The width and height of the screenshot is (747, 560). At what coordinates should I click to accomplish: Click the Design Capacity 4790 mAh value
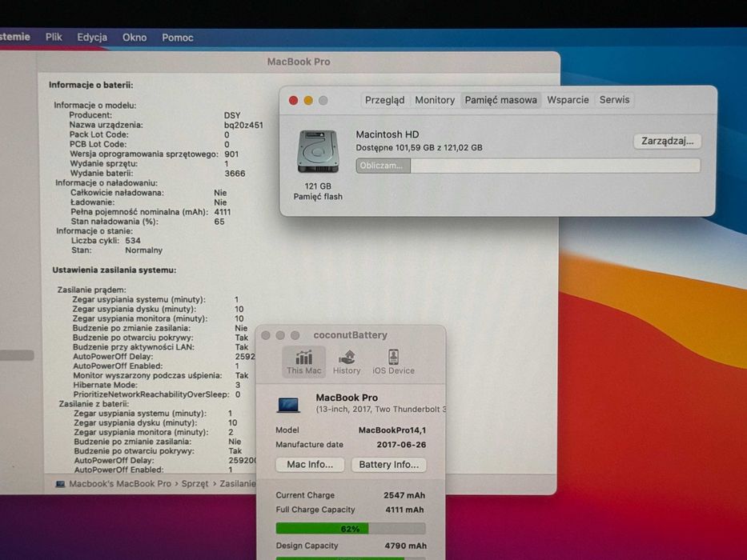405,546
